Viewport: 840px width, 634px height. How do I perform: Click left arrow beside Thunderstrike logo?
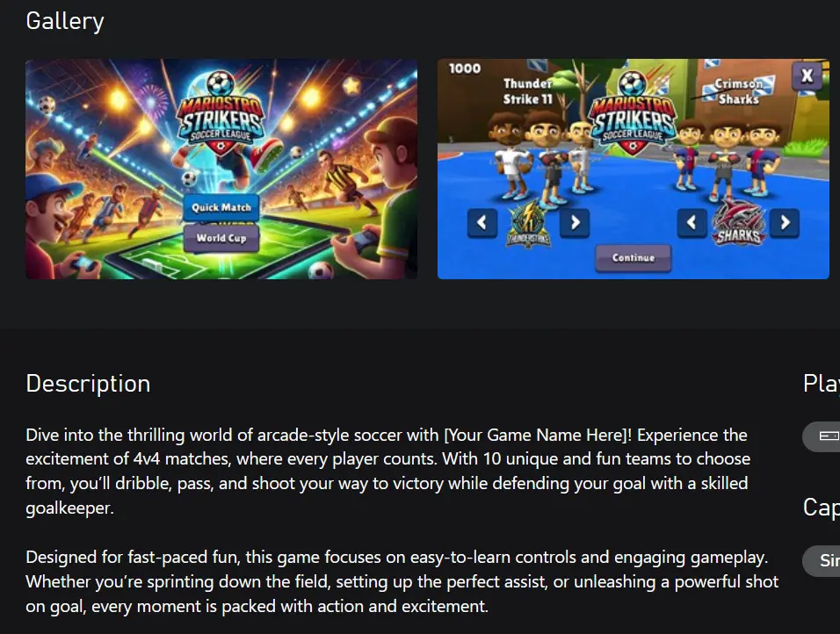[482, 222]
